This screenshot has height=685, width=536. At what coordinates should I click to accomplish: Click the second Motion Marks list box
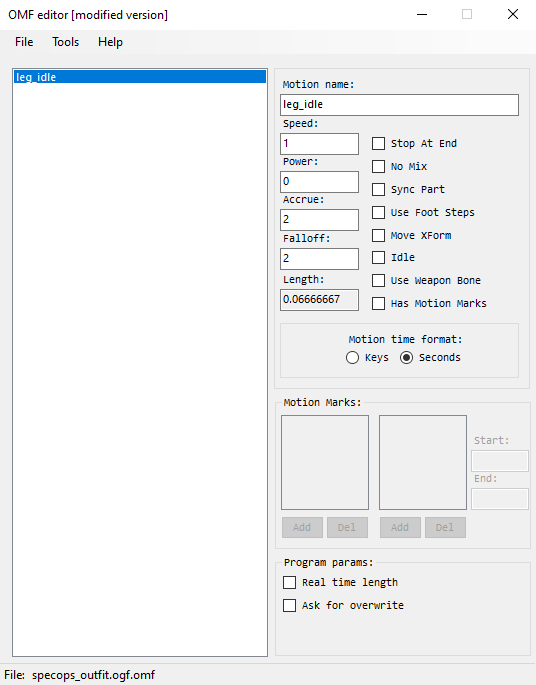(x=423, y=462)
